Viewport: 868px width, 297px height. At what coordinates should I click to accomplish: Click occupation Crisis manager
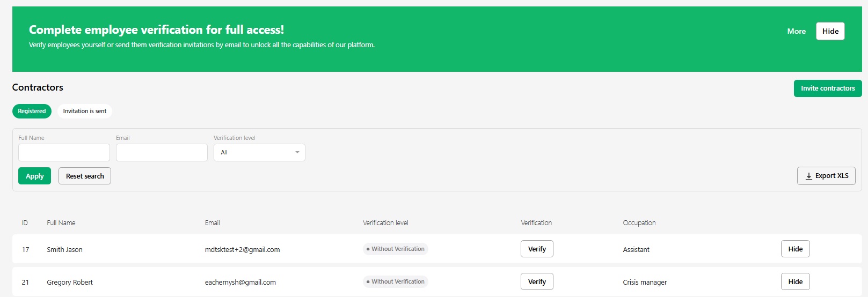[645, 282]
